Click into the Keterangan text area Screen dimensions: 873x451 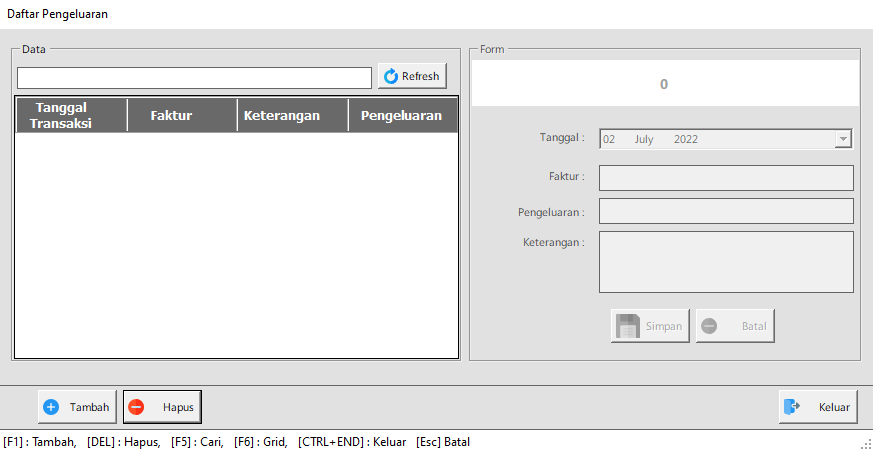[726, 262]
